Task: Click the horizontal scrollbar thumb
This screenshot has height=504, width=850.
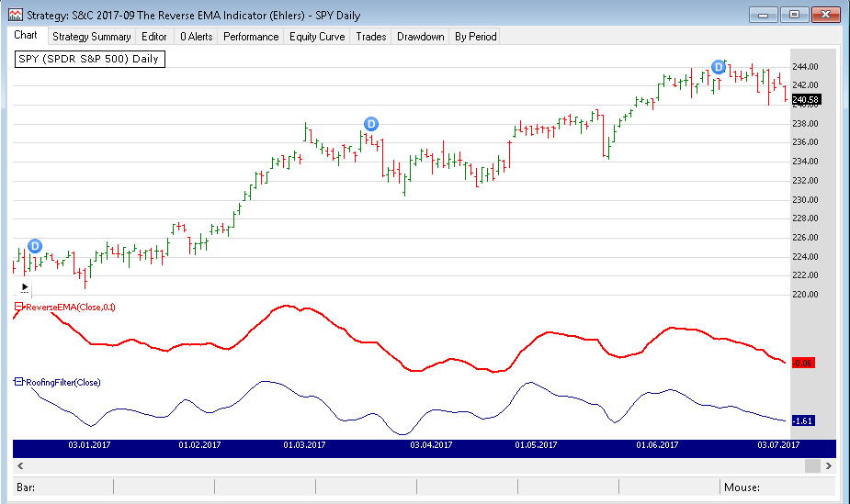Action: 811,465
